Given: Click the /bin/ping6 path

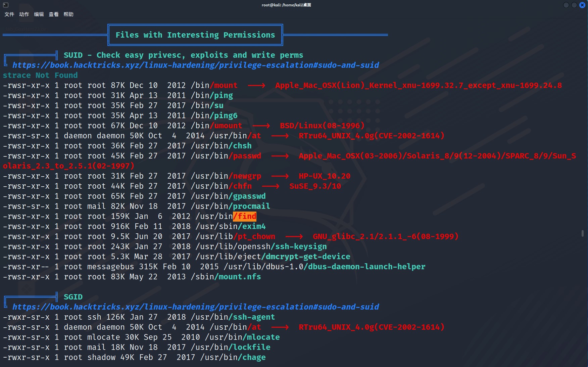Looking at the screenshot, I should pyautogui.click(x=214, y=116).
